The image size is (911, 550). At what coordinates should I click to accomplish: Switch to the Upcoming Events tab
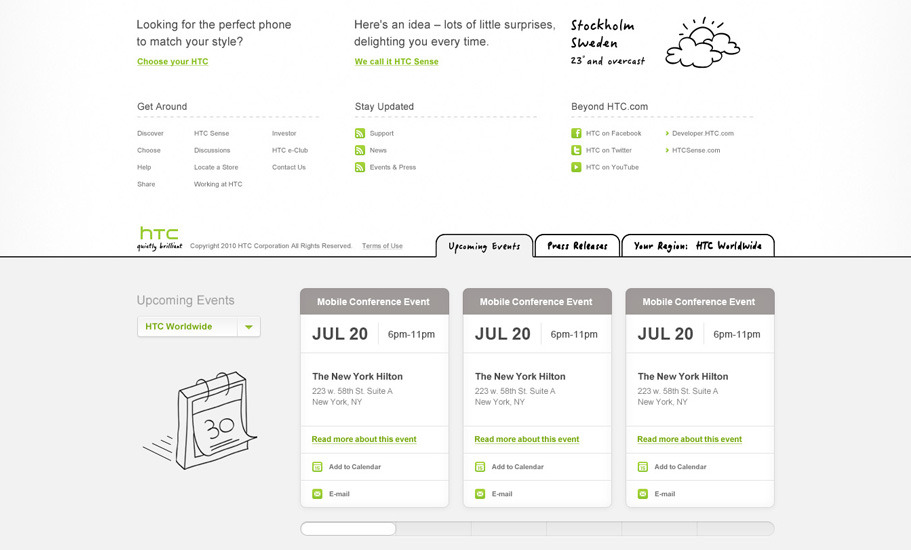(x=484, y=246)
